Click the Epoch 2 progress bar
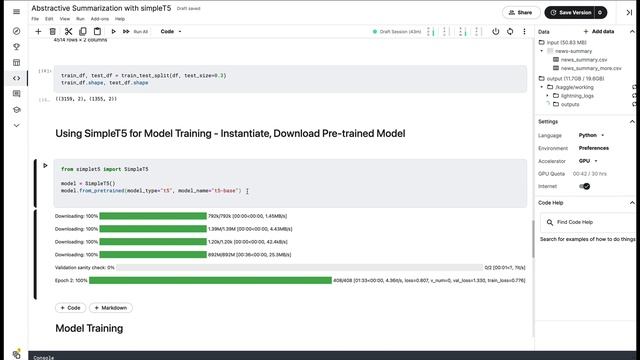 click(210, 280)
